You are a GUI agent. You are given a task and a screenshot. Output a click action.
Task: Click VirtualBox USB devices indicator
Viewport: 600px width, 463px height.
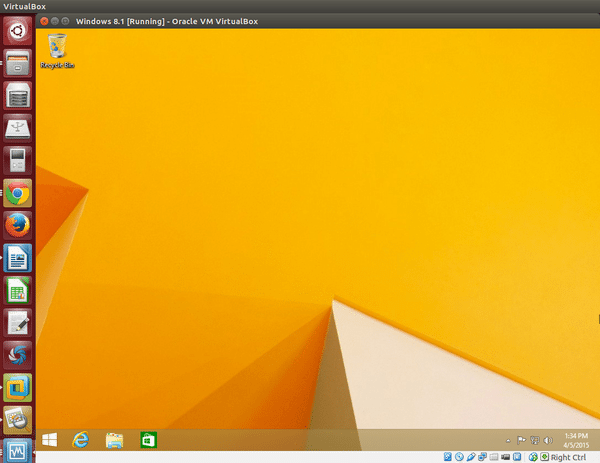471,456
